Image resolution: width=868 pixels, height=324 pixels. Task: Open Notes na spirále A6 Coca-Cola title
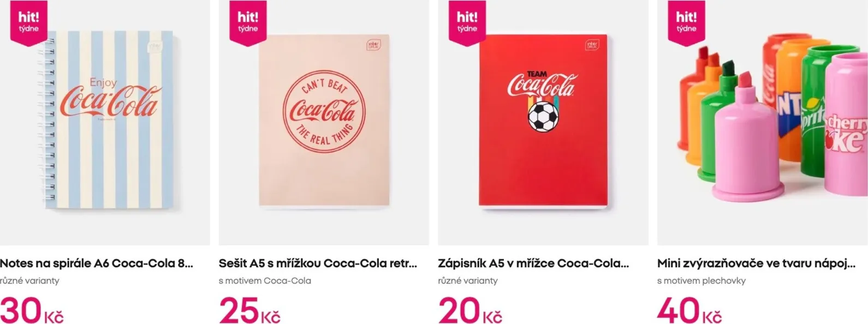97,263
